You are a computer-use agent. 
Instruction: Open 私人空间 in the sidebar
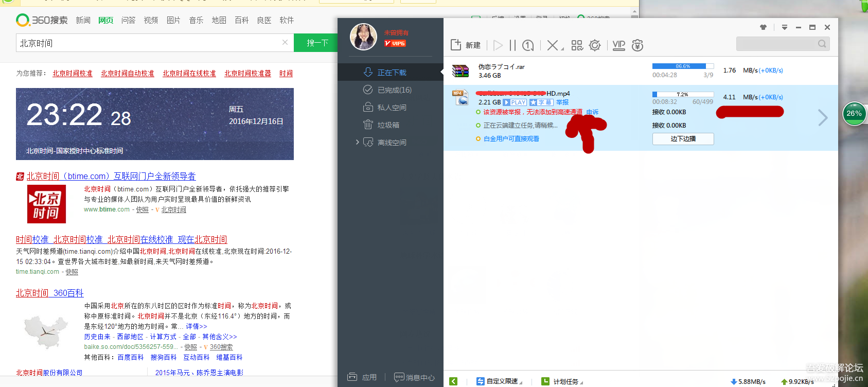[391, 108]
